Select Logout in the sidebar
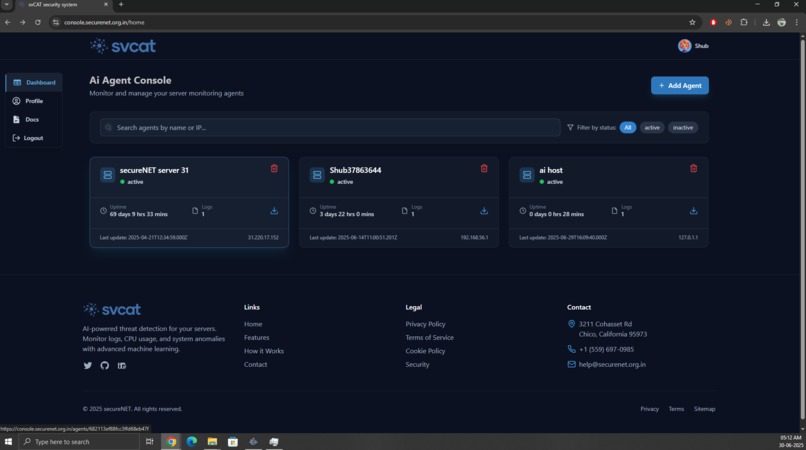This screenshot has width=806, height=450. point(34,138)
